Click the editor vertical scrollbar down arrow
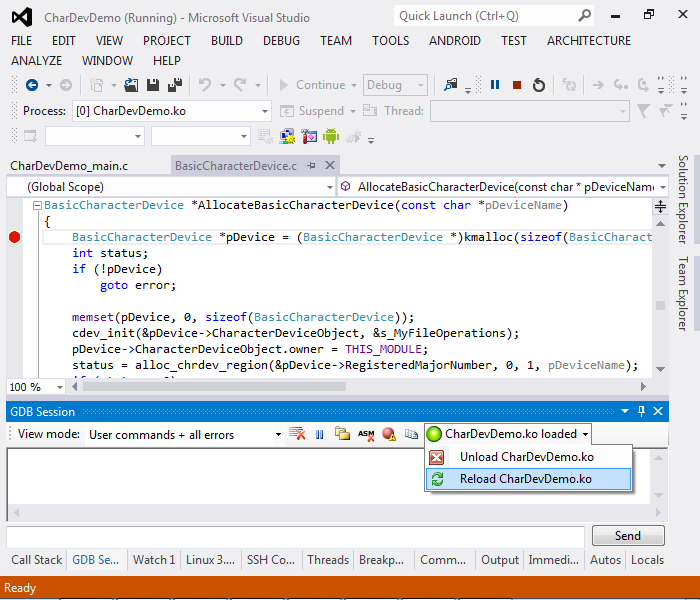 click(x=660, y=369)
